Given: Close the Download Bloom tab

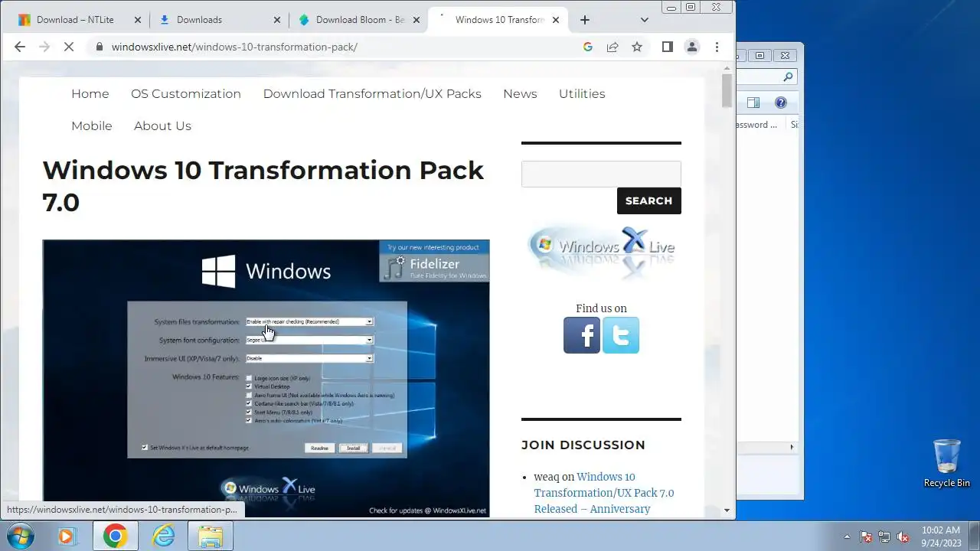Looking at the screenshot, I should tap(417, 20).
